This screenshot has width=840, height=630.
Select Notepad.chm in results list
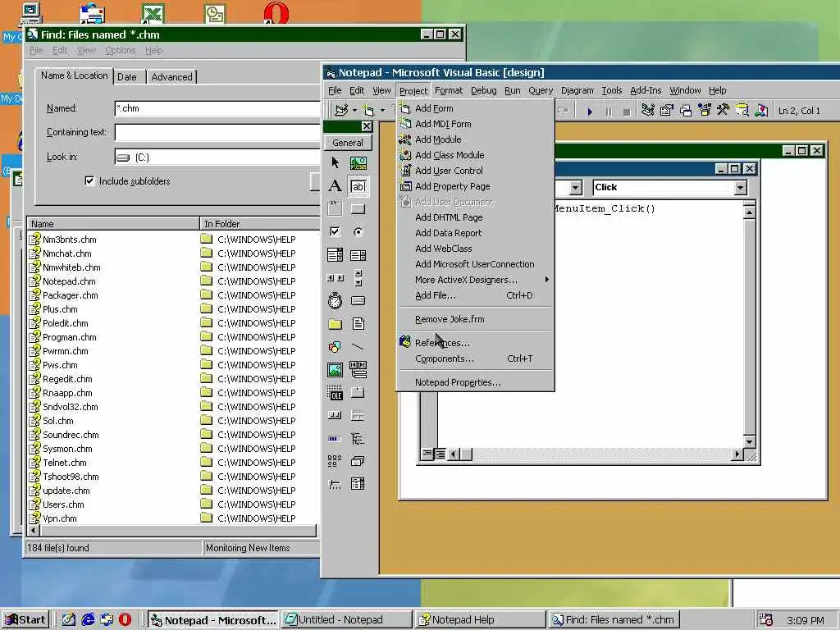69,281
